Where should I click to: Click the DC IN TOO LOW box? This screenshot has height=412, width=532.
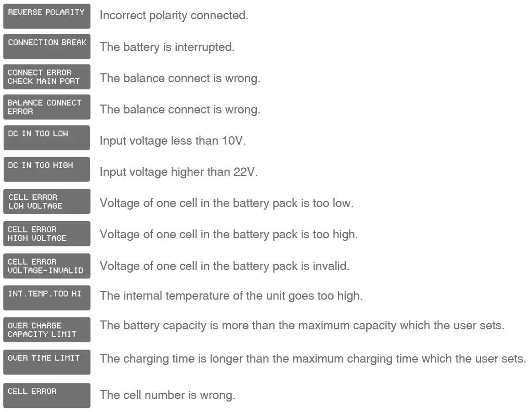(x=46, y=137)
